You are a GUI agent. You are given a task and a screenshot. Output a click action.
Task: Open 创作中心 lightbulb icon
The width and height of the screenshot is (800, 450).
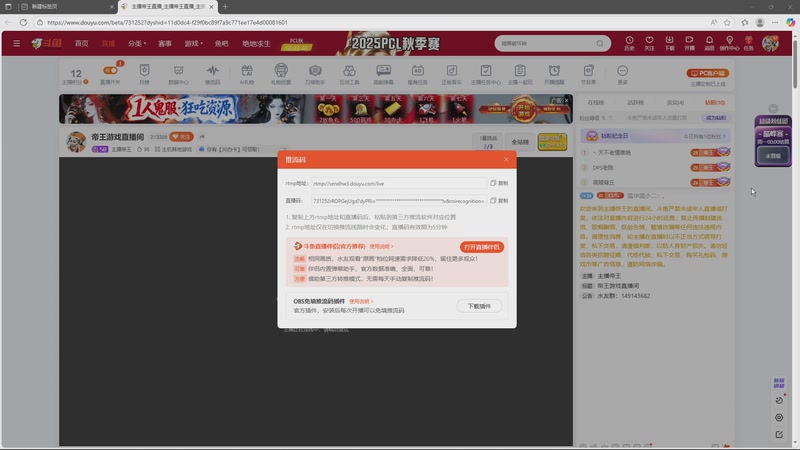[x=729, y=43]
